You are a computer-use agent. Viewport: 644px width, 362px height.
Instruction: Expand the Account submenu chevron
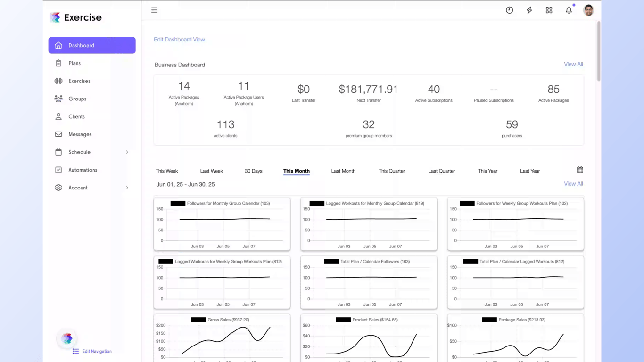point(127,188)
